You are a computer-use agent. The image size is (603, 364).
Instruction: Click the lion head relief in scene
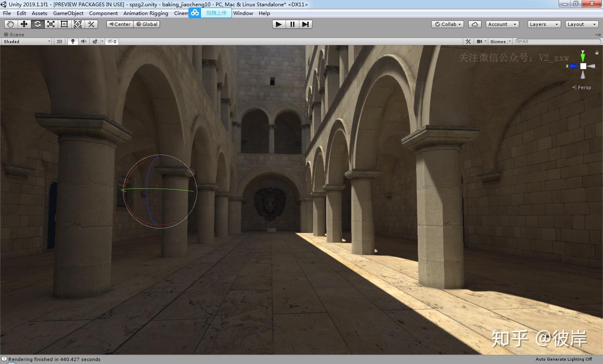pyautogui.click(x=270, y=204)
